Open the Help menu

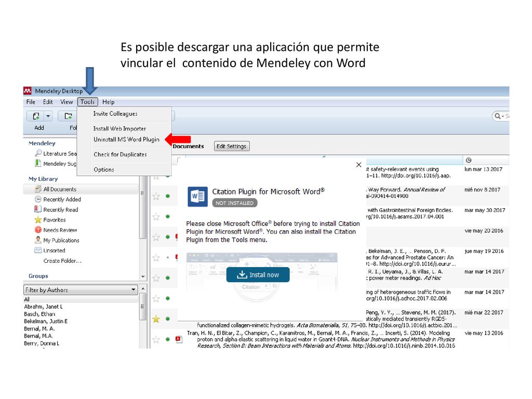(x=108, y=102)
